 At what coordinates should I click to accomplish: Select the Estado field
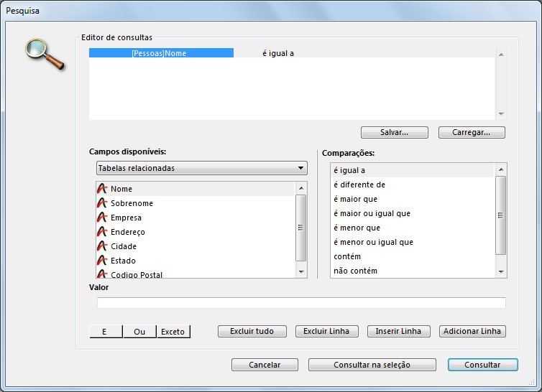[x=196, y=261]
